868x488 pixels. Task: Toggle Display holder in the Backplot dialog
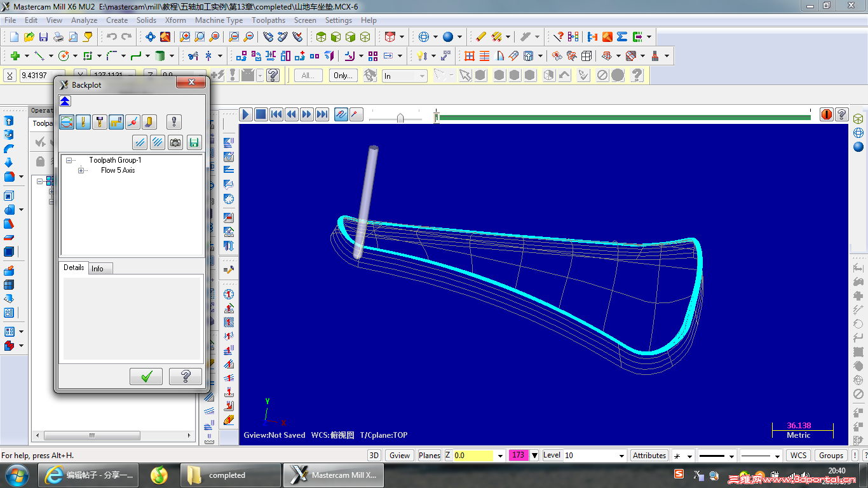100,121
